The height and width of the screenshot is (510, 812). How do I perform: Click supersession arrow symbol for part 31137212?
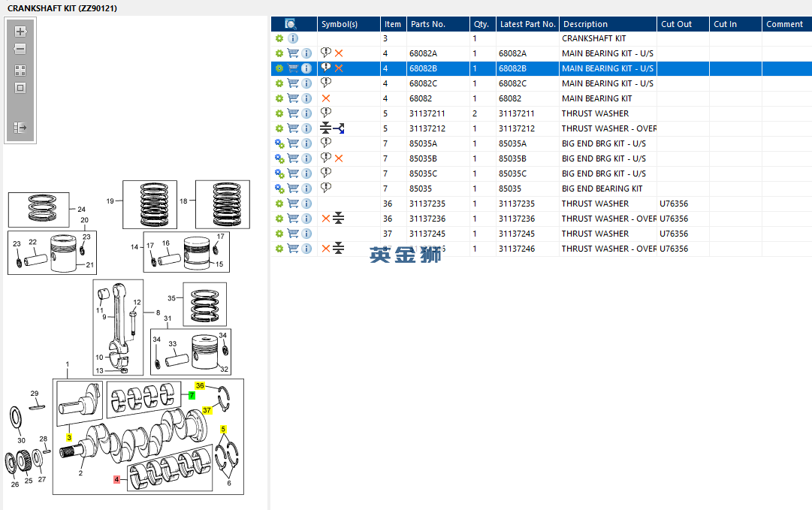(x=339, y=128)
